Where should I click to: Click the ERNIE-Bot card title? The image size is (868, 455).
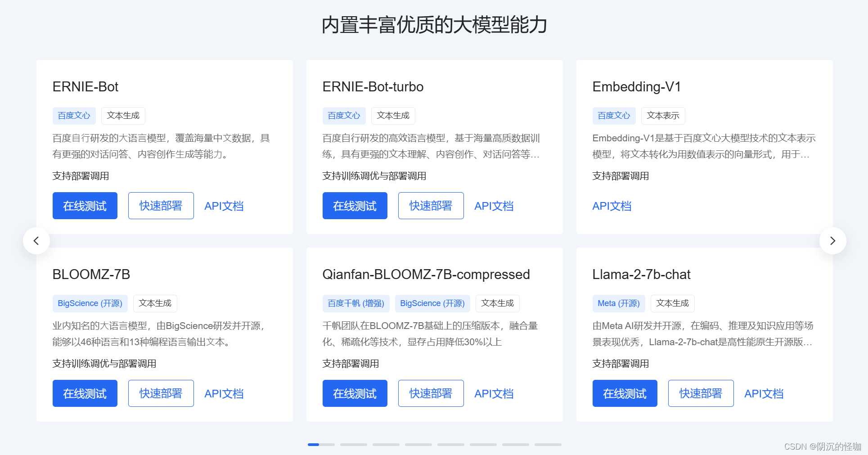click(x=85, y=87)
